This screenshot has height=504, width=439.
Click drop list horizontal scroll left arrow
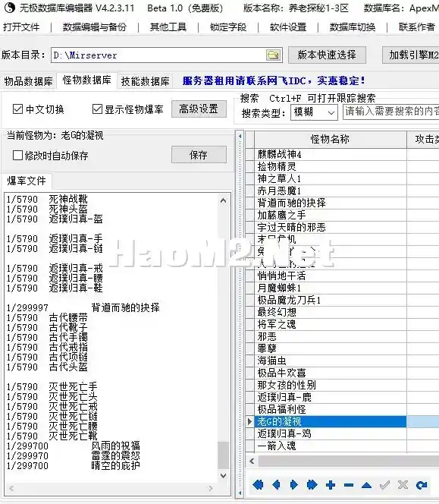tap(11, 489)
